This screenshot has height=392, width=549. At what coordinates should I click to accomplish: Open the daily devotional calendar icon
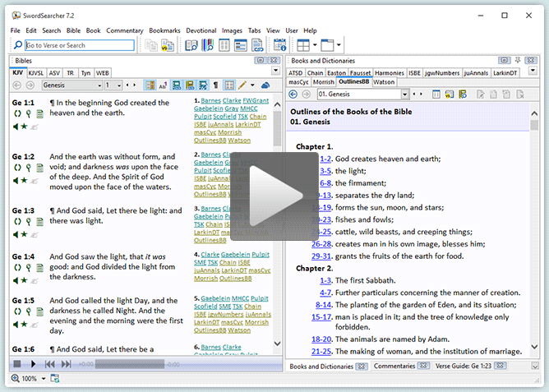[x=279, y=45]
